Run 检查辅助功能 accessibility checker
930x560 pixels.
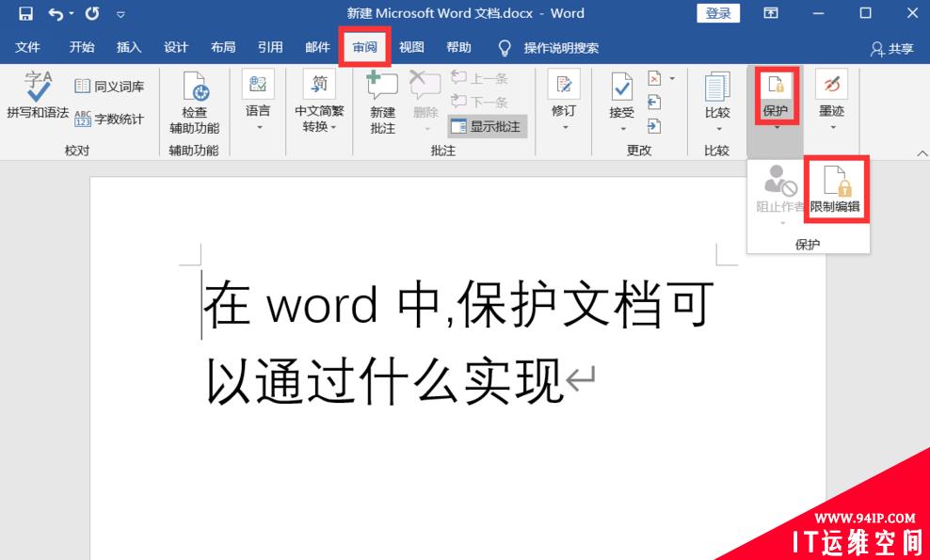tap(195, 102)
